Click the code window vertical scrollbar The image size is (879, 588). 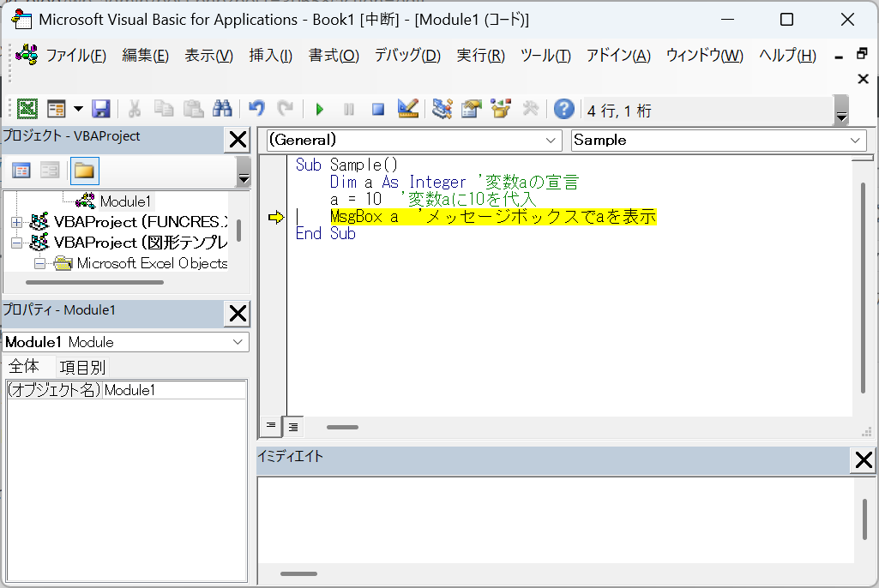coord(862,287)
